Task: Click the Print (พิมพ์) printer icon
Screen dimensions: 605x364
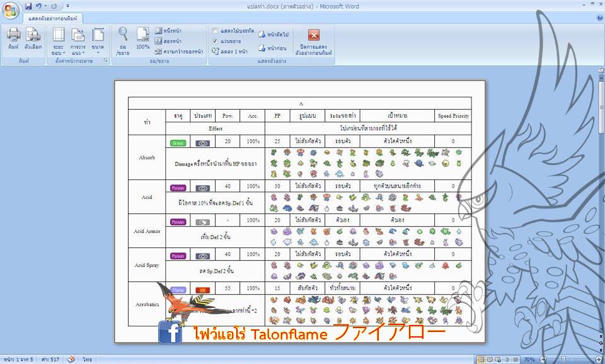Action: (13, 39)
